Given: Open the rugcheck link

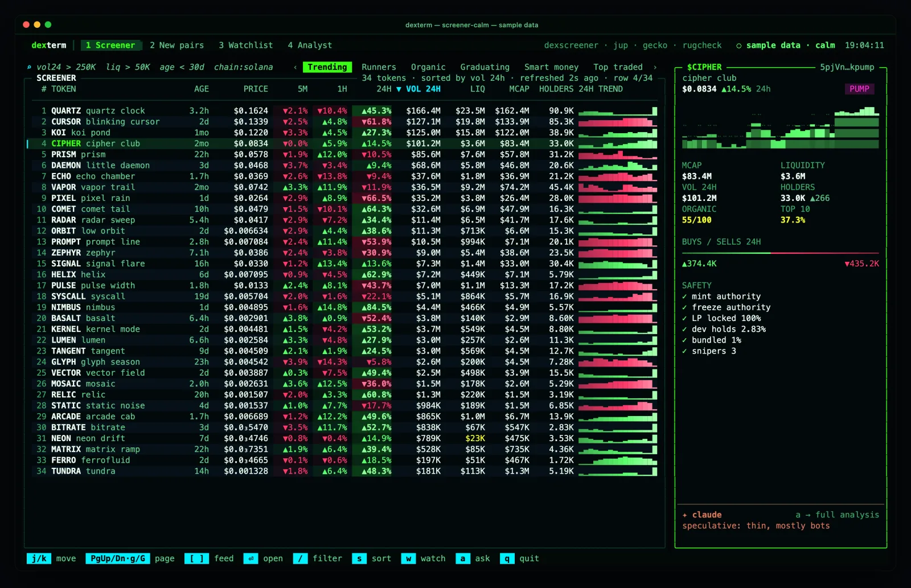Looking at the screenshot, I should (x=702, y=46).
